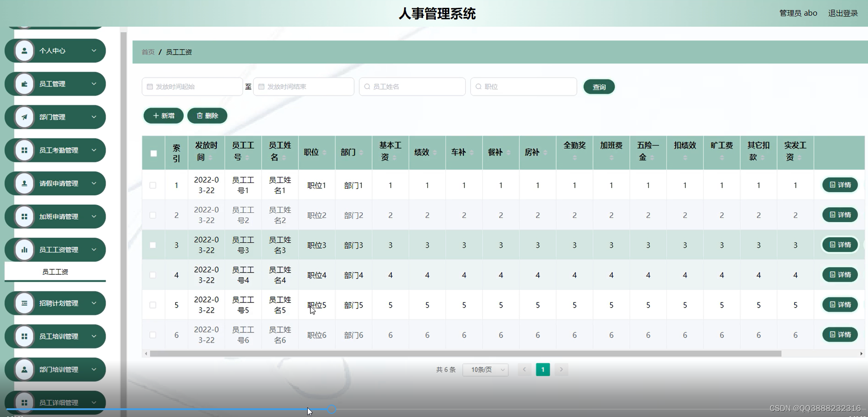Open 详情 for row 3

840,245
